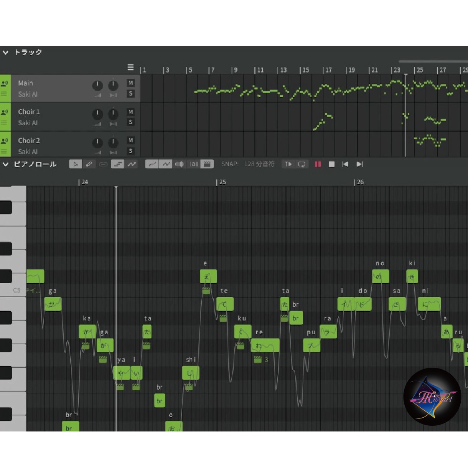The width and height of the screenshot is (468, 476).
Task: Select the し note labeled shi
Action: click(x=191, y=373)
